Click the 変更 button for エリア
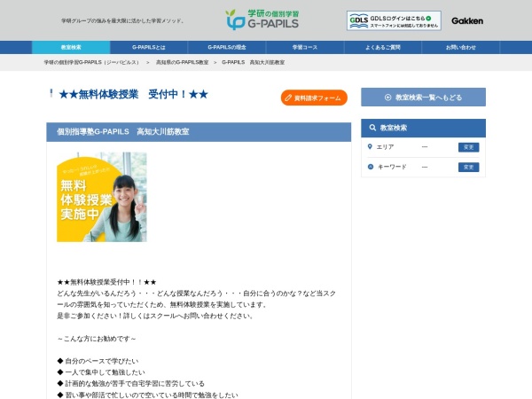Screen dimensions: 532x399 (468, 147)
